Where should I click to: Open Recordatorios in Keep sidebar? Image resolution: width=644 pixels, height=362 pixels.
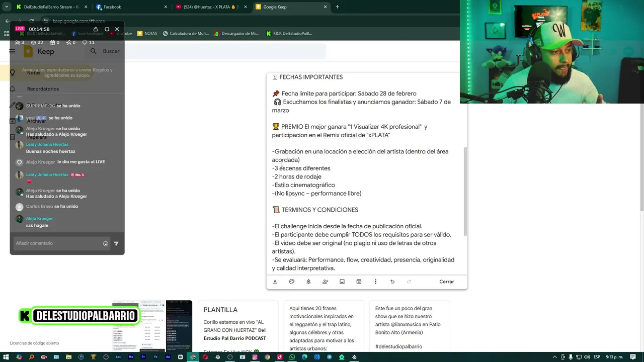pos(43,89)
